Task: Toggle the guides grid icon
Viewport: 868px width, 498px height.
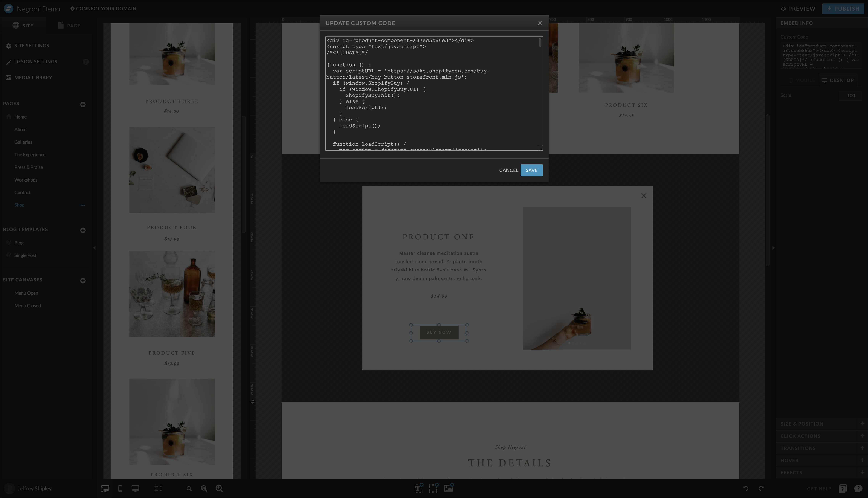Action: [x=158, y=488]
